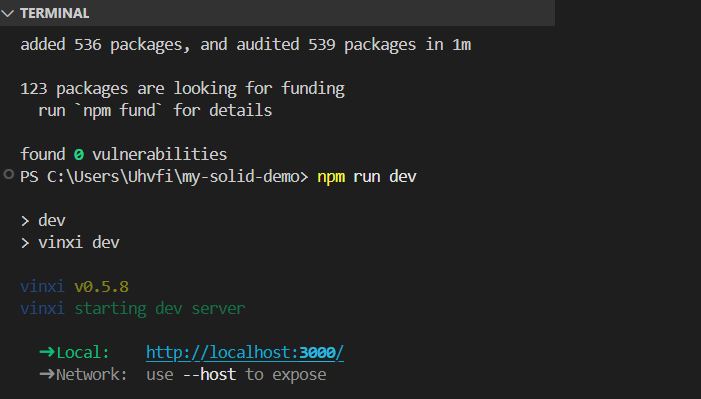The height and width of the screenshot is (399, 701).
Task: Click 'vinxi starting dev server' line
Action: click(x=133, y=309)
